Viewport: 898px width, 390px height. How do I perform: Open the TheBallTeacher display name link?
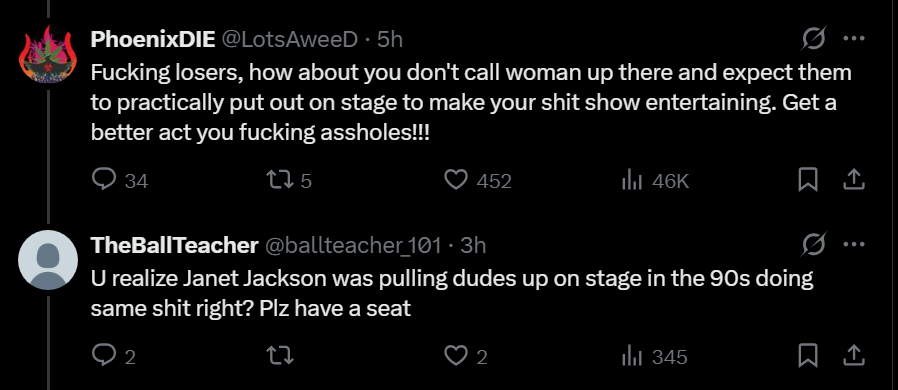click(x=175, y=245)
